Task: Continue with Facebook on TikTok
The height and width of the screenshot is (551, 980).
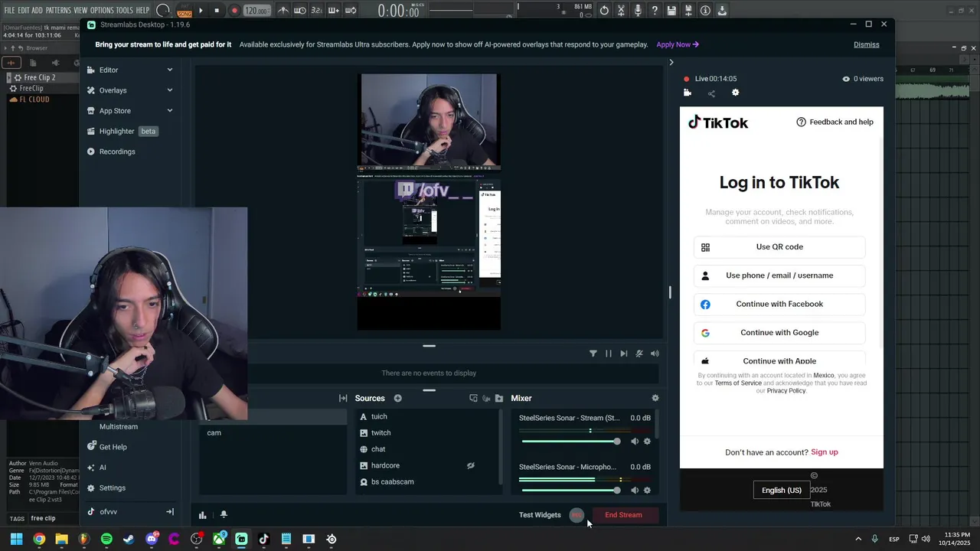Action: coord(779,304)
